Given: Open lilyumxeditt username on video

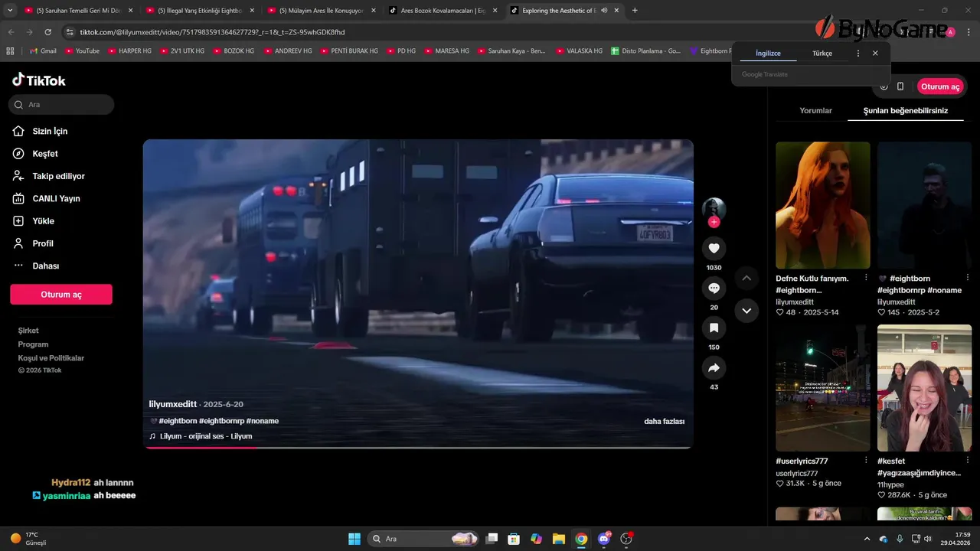Looking at the screenshot, I should 173,404.
